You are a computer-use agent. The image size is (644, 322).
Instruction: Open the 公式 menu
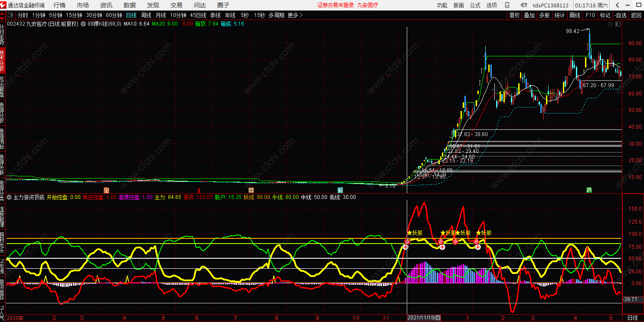coord(475,5)
